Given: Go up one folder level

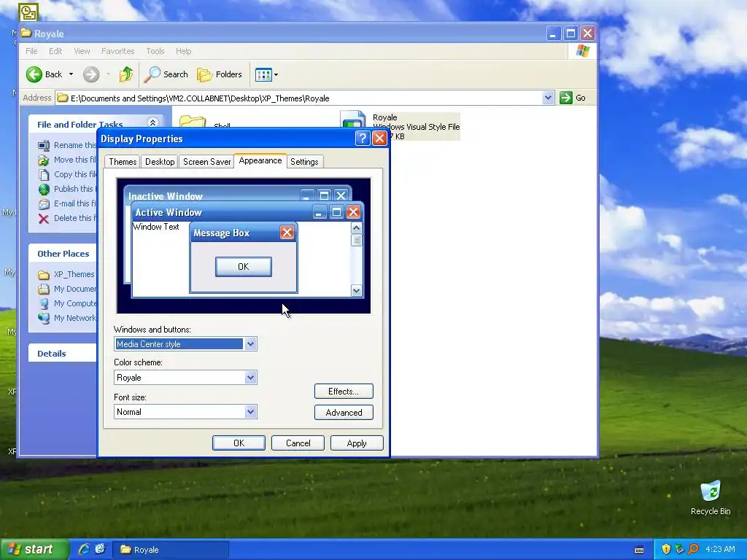Looking at the screenshot, I should tap(125, 74).
